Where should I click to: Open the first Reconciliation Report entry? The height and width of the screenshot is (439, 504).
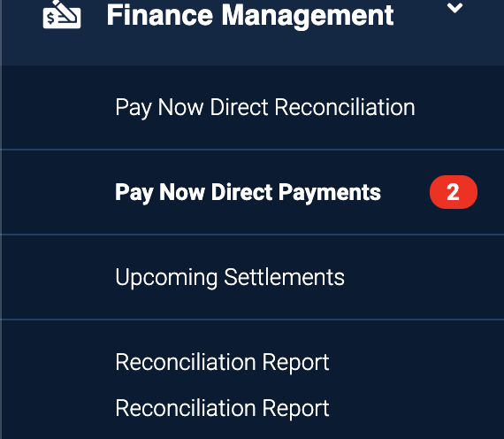click(222, 362)
